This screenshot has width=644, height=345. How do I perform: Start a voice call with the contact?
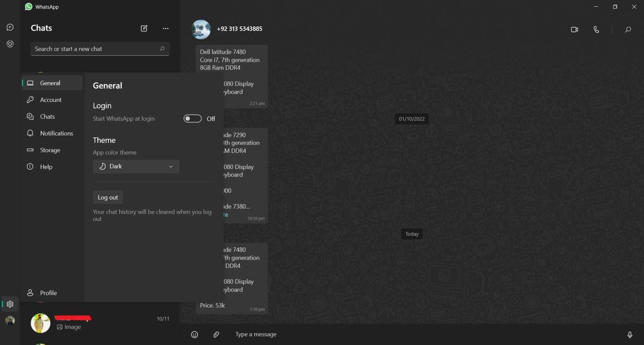point(596,29)
